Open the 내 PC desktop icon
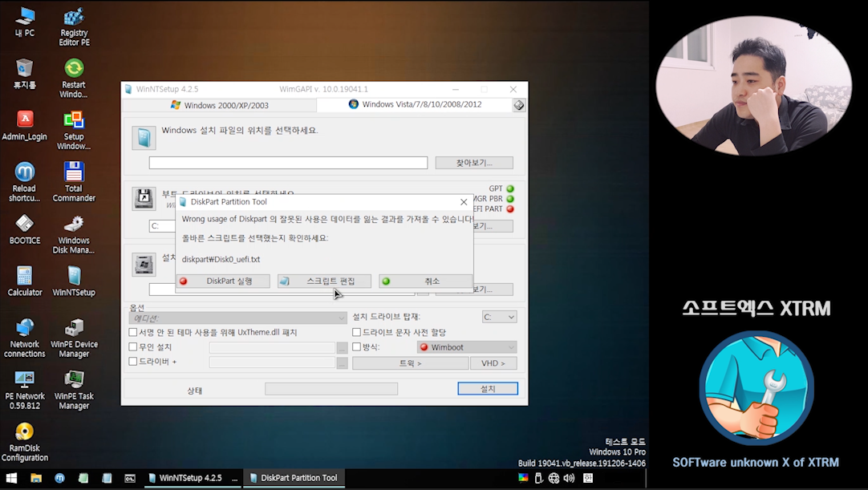The height and width of the screenshot is (490, 868). (x=24, y=22)
